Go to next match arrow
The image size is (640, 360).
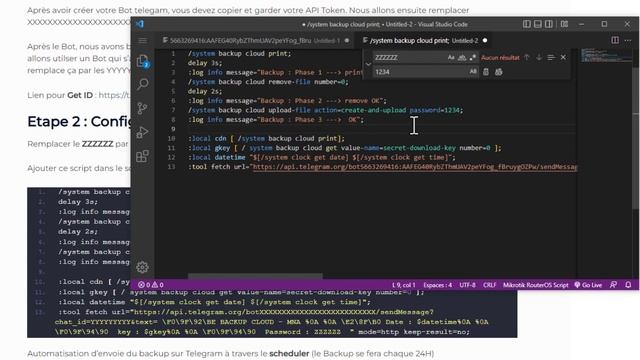(539, 58)
